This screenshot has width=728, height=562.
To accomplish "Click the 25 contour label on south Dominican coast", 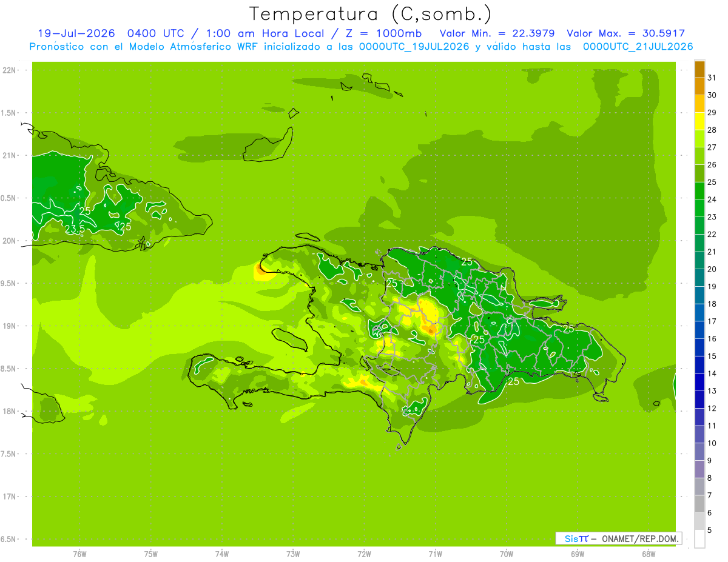I will pos(513,381).
